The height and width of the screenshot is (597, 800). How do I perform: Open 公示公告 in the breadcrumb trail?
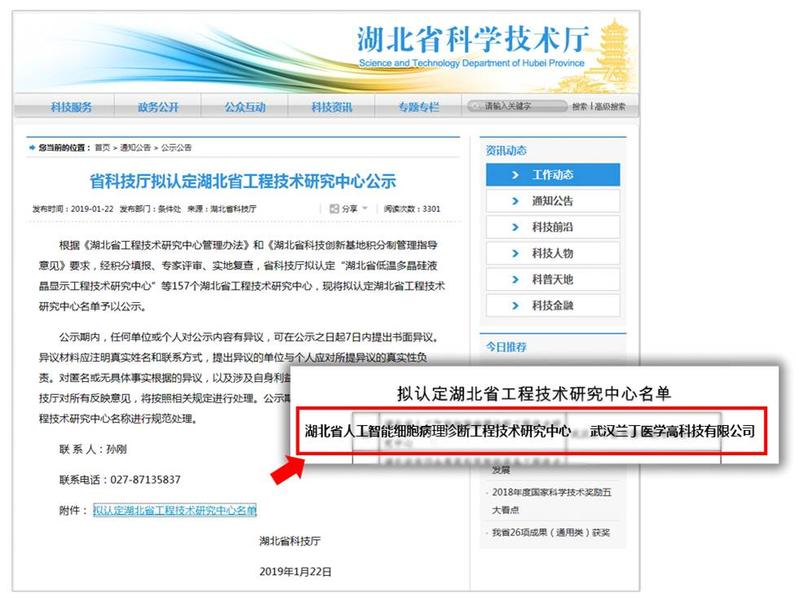(x=176, y=147)
